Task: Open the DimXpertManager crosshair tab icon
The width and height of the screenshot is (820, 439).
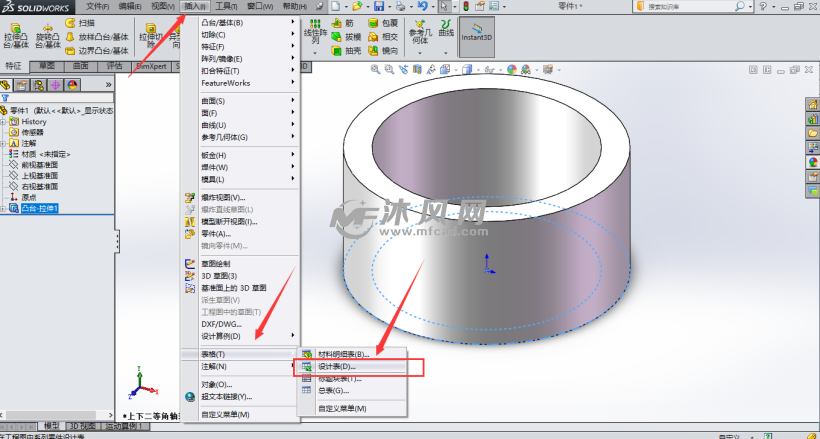Action: pyautogui.click(x=55, y=85)
